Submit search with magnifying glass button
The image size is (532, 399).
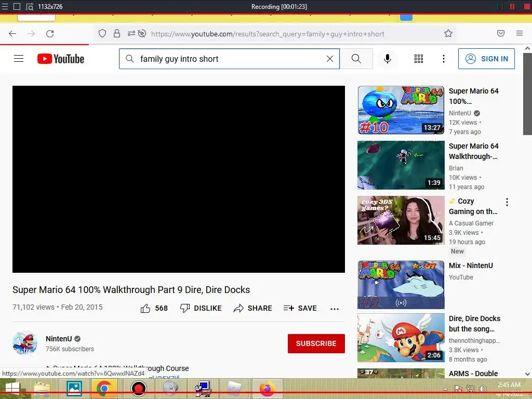click(356, 59)
